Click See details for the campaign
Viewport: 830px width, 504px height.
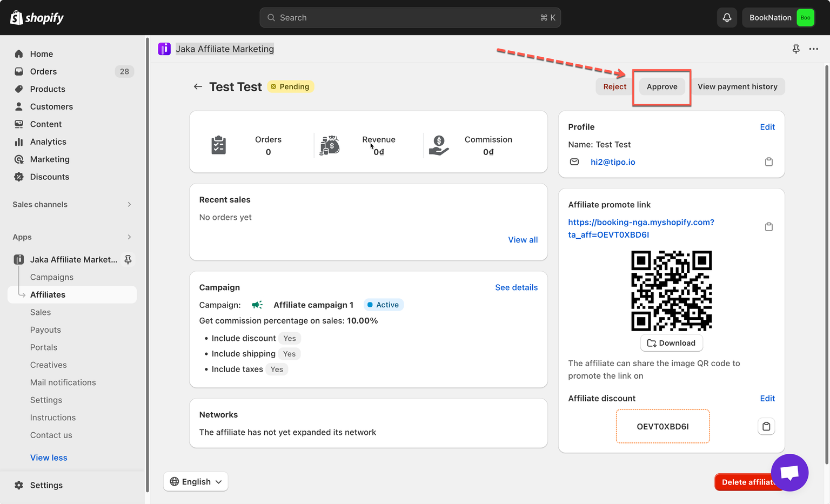tap(516, 287)
